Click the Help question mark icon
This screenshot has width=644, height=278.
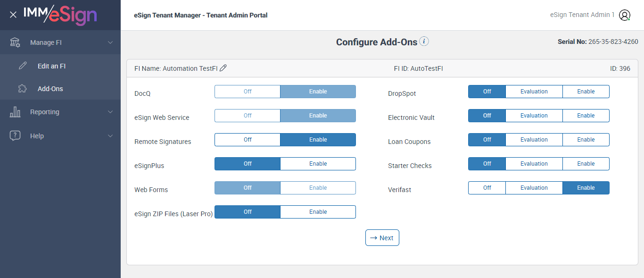pos(15,136)
